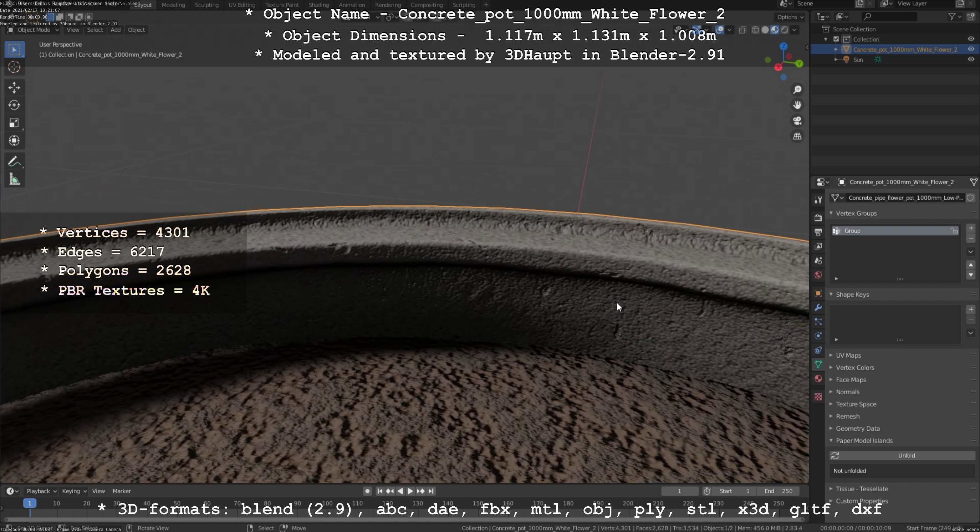This screenshot has height=532, width=980.
Task: Switch to the UV Editing workspace tab
Action: [x=241, y=5]
